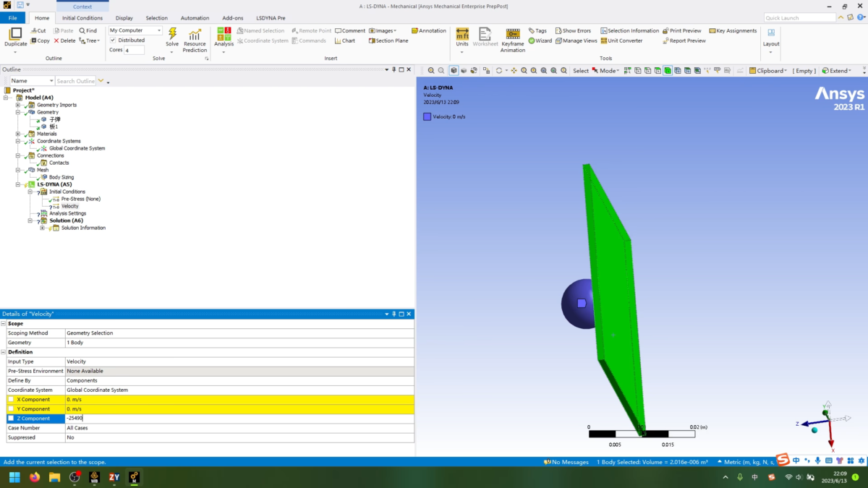Click the Windows Start button

pos(14,477)
